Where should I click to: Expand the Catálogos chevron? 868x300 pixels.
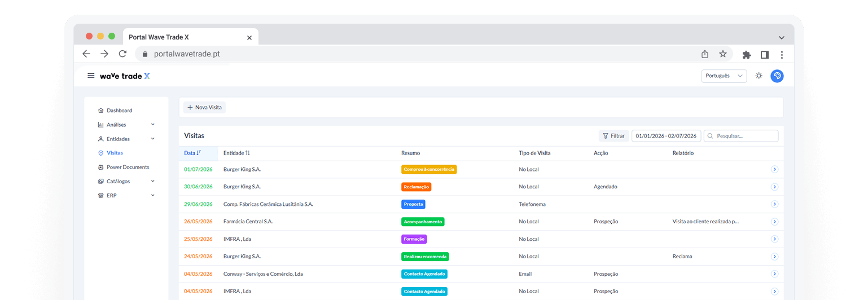click(153, 181)
